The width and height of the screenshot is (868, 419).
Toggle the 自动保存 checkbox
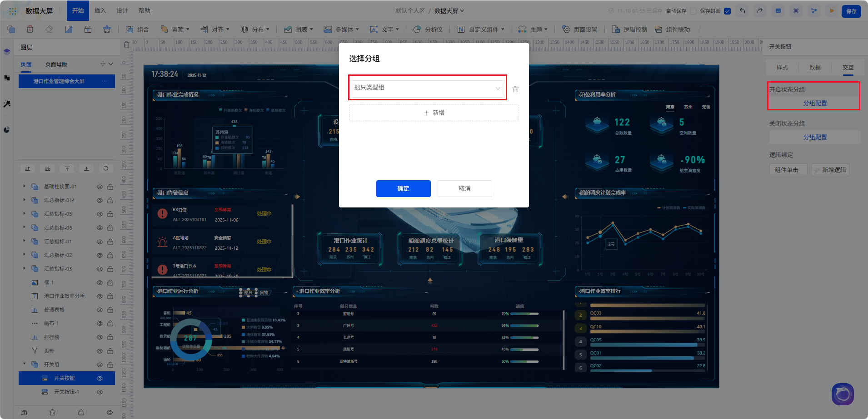693,11
